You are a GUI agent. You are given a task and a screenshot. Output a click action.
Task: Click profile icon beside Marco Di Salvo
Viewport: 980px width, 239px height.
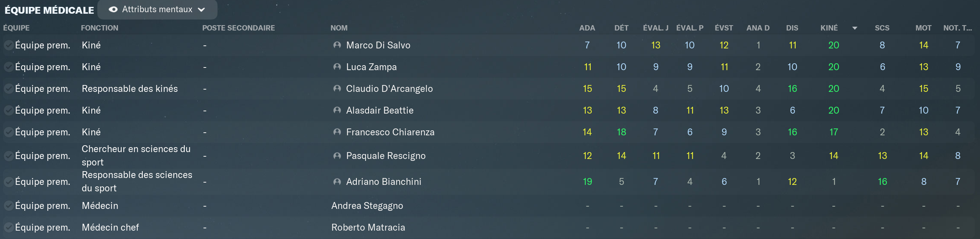click(337, 45)
